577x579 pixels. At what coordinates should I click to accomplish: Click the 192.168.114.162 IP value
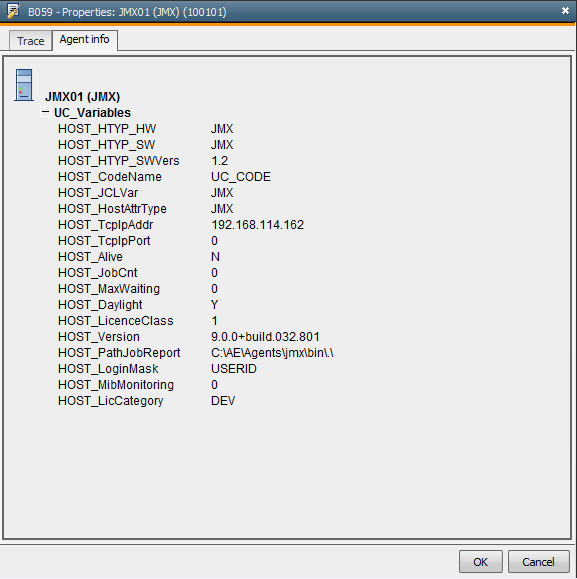click(257, 225)
